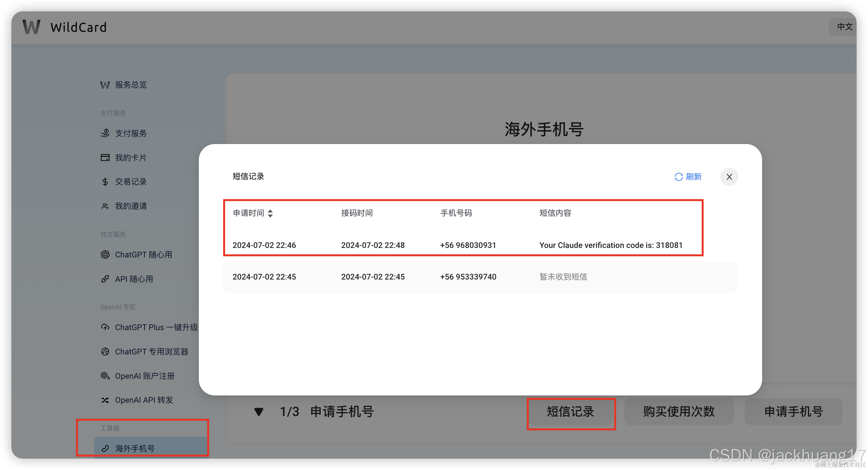Click the 支付服务 hand-coin icon
Screen dimensions: 868x470
click(105, 133)
